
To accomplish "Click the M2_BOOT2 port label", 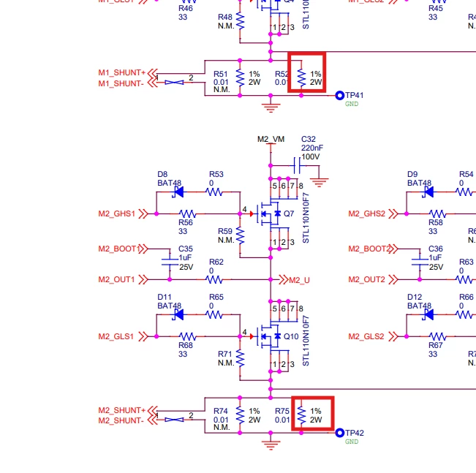I will tap(369, 249).
